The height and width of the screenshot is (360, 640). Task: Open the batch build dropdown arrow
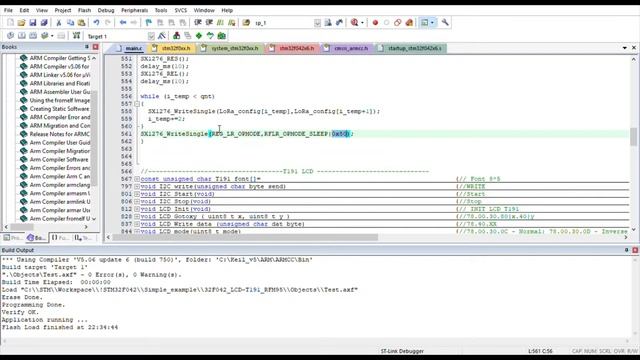[x=52, y=36]
